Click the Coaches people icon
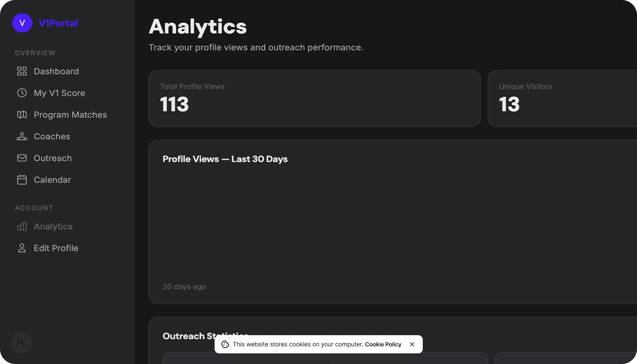 [22, 136]
